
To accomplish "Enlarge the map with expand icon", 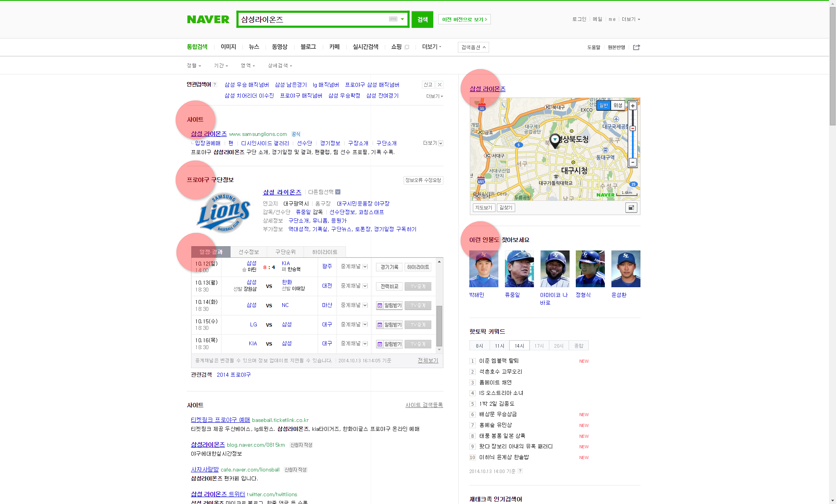I will pyautogui.click(x=631, y=208).
